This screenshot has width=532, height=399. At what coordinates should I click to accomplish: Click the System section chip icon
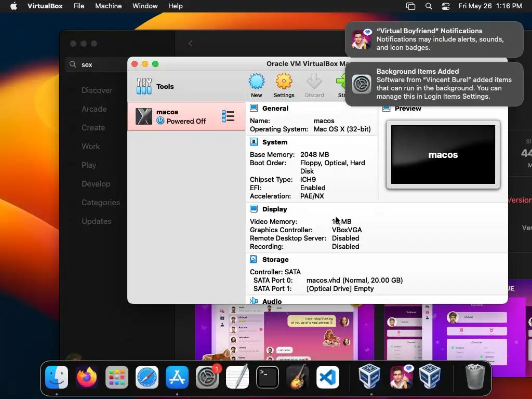(x=254, y=142)
